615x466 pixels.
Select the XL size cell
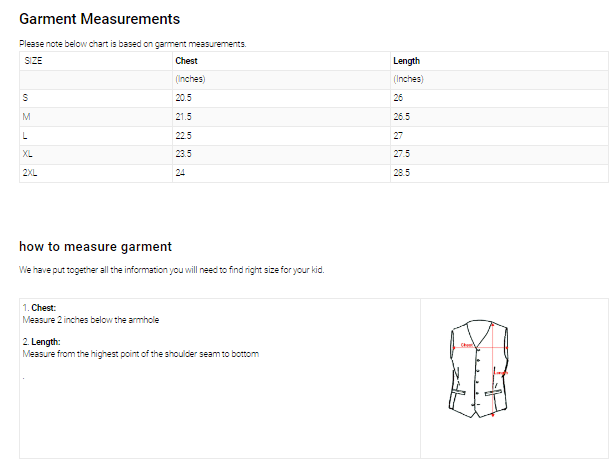pos(28,153)
